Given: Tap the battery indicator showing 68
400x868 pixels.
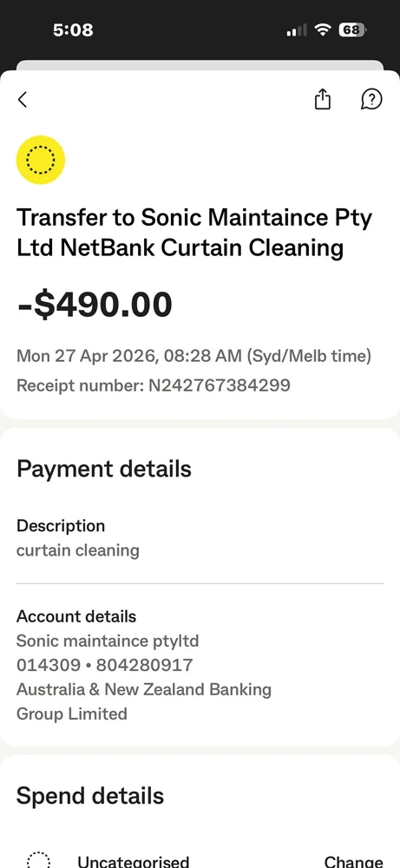Looking at the screenshot, I should pos(352,30).
